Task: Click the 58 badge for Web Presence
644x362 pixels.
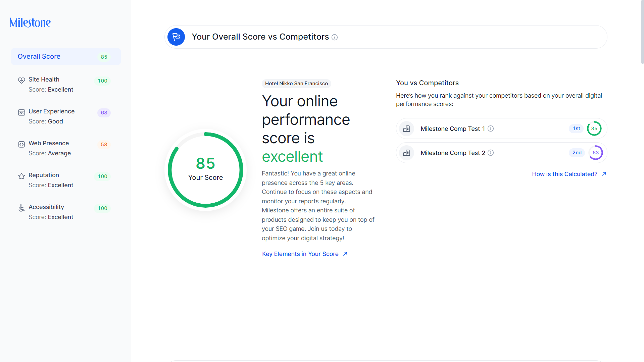Action: (104, 145)
